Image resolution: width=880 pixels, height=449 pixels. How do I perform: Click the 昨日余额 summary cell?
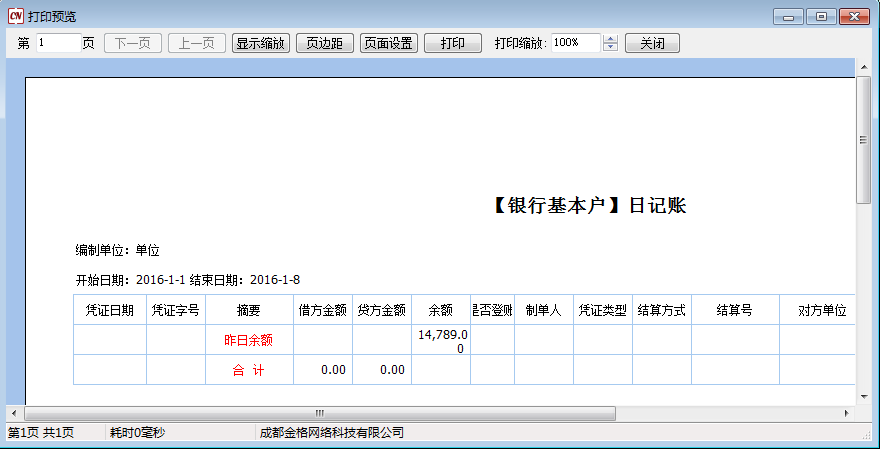click(249, 340)
